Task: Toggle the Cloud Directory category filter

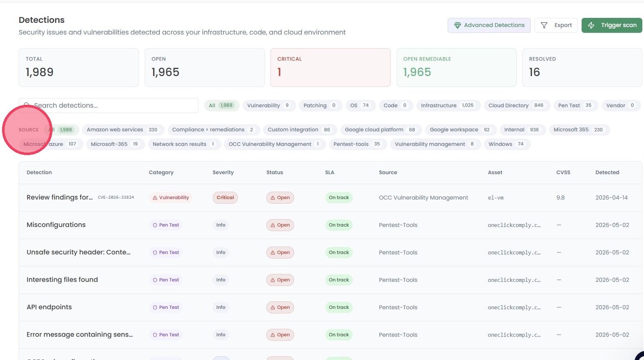Action: [x=517, y=106]
